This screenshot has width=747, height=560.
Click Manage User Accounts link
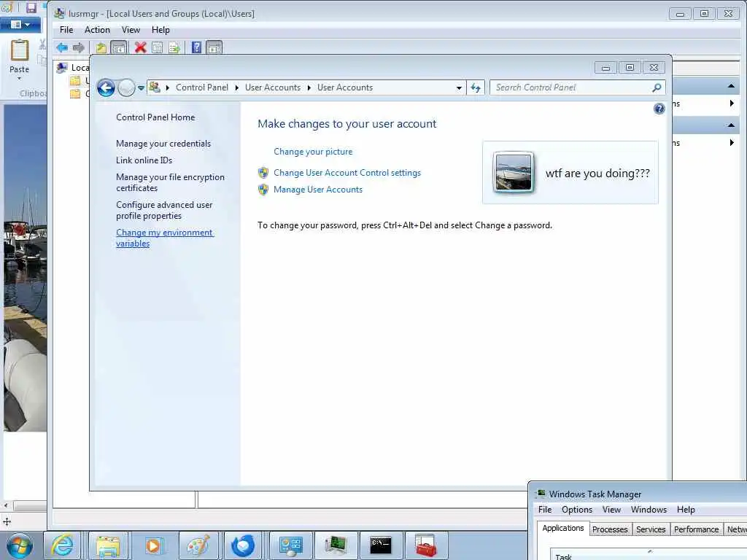[x=318, y=190]
